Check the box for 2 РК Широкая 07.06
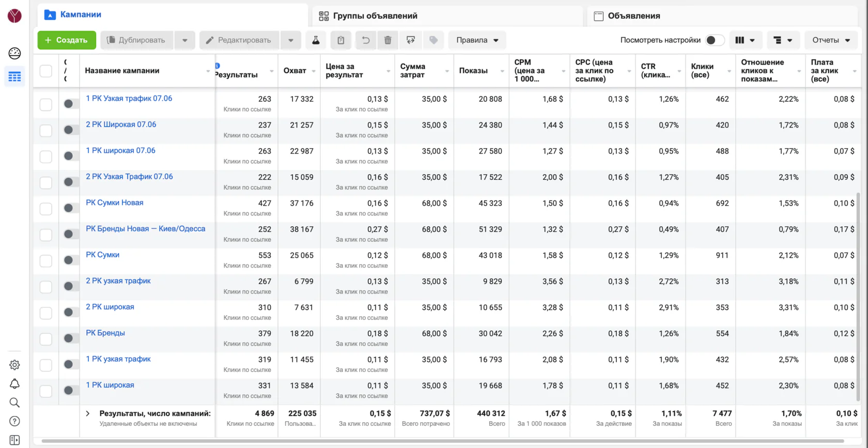This screenshot has height=448, width=868. [x=46, y=130]
